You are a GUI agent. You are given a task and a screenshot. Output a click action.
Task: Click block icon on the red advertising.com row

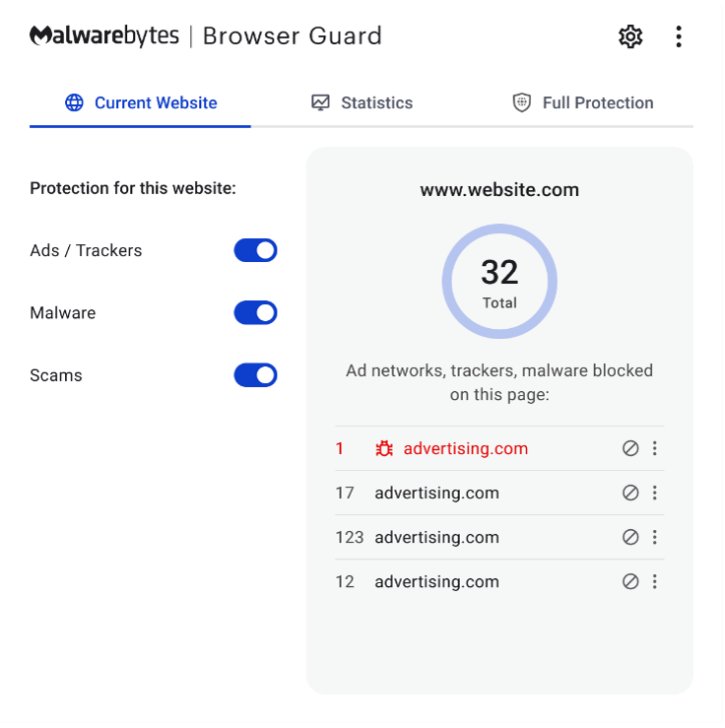point(630,449)
